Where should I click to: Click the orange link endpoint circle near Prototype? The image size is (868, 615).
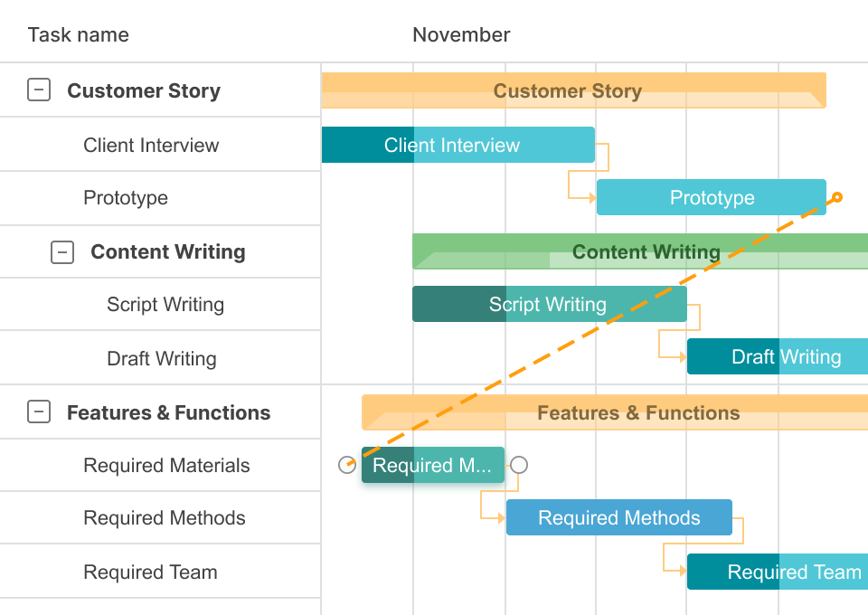(837, 197)
